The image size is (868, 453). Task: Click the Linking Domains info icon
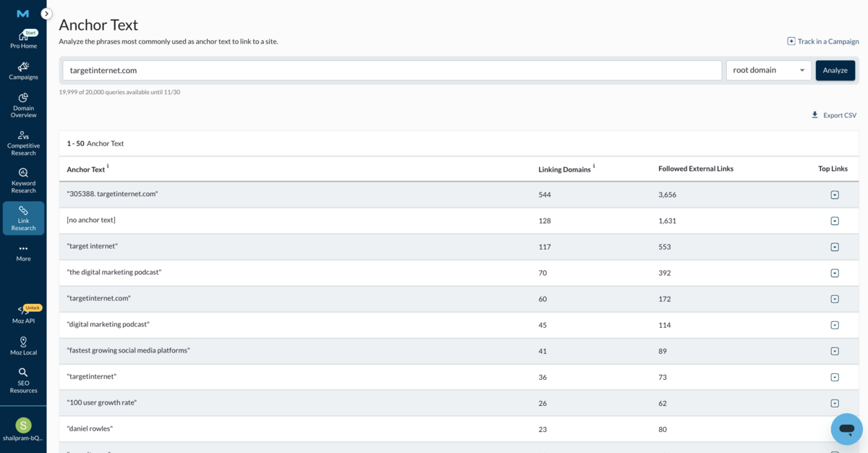(x=594, y=166)
